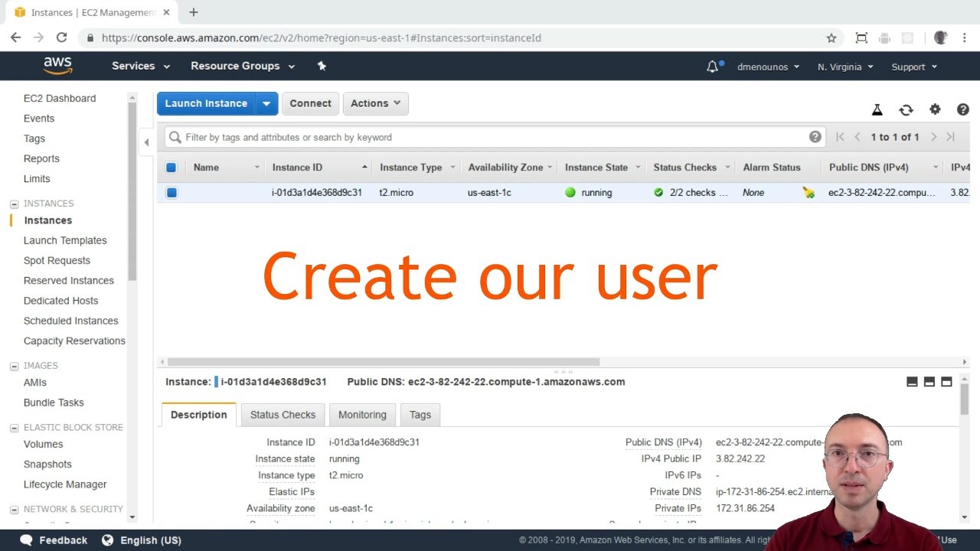Refresh the instances list
The height and width of the screenshot is (551, 980).
[906, 110]
